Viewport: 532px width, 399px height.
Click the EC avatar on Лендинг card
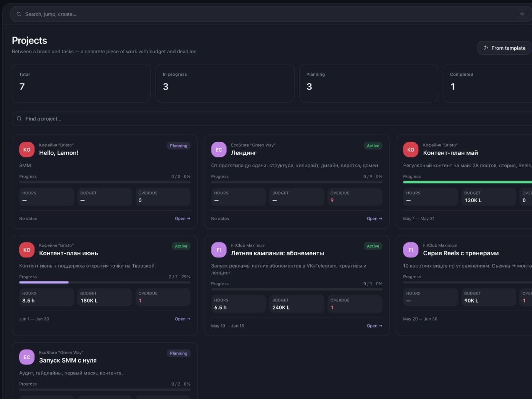click(219, 150)
